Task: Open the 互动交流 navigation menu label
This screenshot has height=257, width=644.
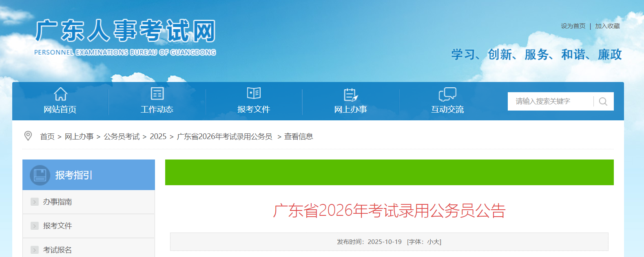Action: tap(447, 109)
